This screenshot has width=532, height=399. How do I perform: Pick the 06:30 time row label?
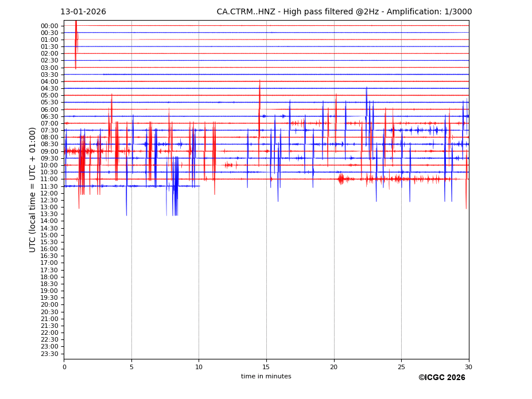coord(49,116)
